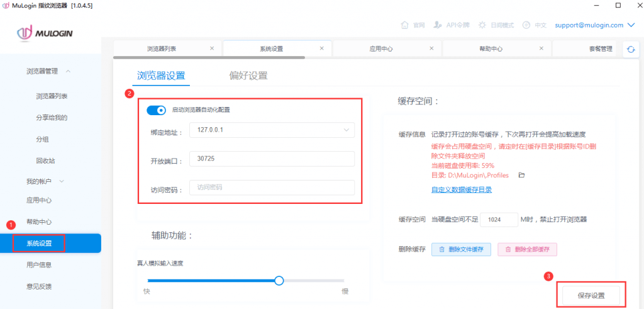
Task: Click the 自定义数据缓存目录 link
Action: pyautogui.click(x=461, y=189)
